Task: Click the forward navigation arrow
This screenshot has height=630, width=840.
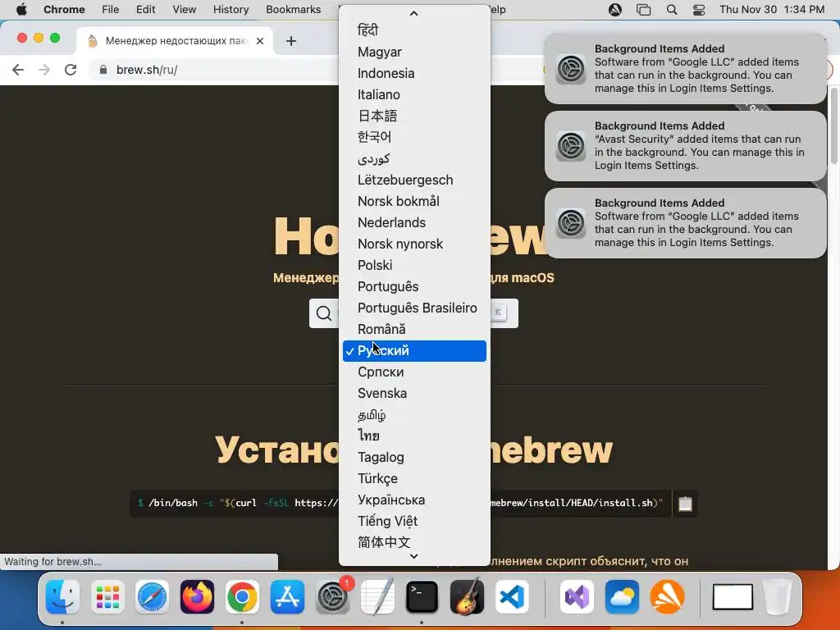Action: (x=44, y=70)
